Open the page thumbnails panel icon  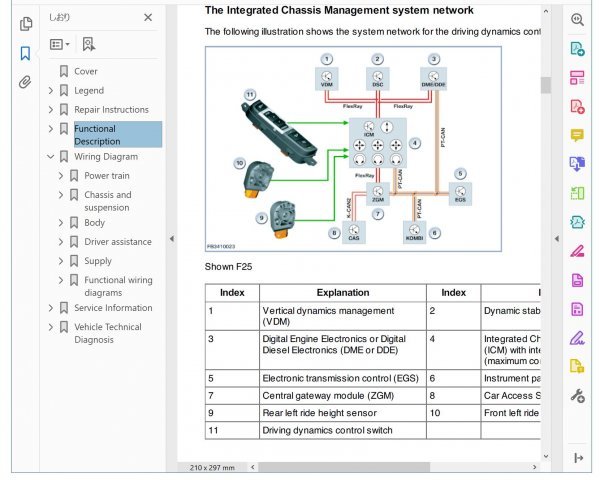[26, 24]
